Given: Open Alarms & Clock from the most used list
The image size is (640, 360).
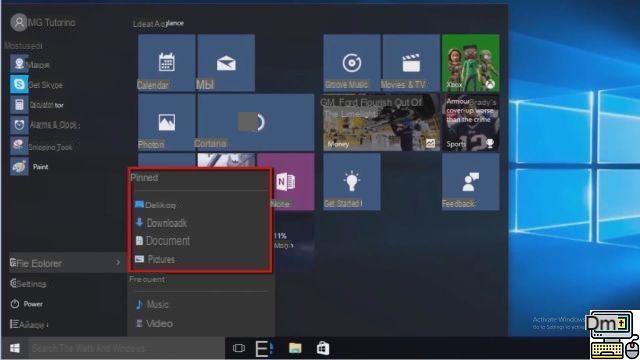Looking at the screenshot, I should 45,125.
